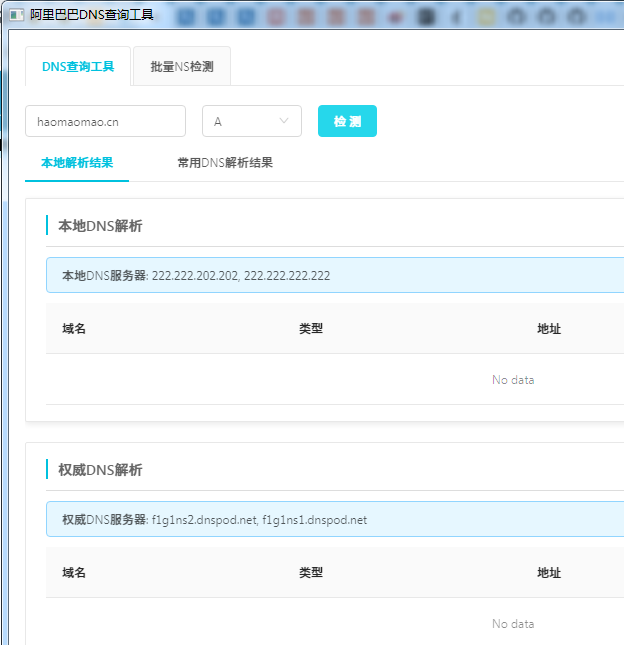Select the 本地解析结果 tab

tap(77, 162)
